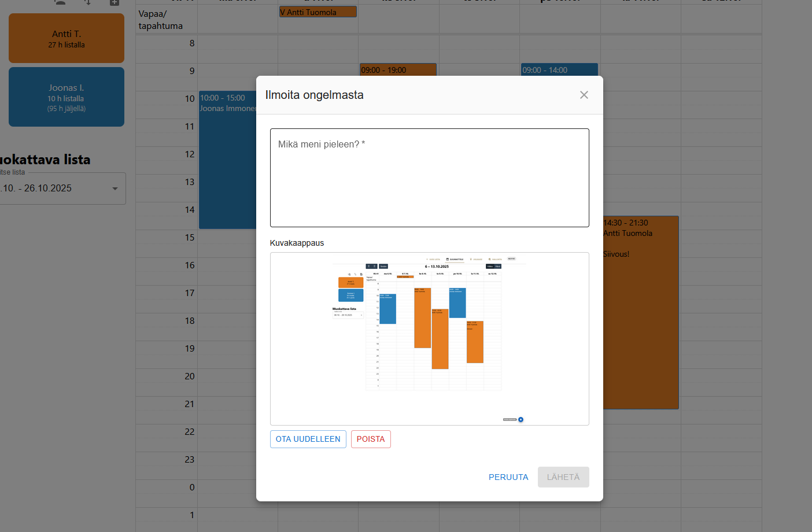Viewport: 812px width, 532px height.
Task: Open the 14:30 - 21:30 Siivous shift
Action: point(640,312)
